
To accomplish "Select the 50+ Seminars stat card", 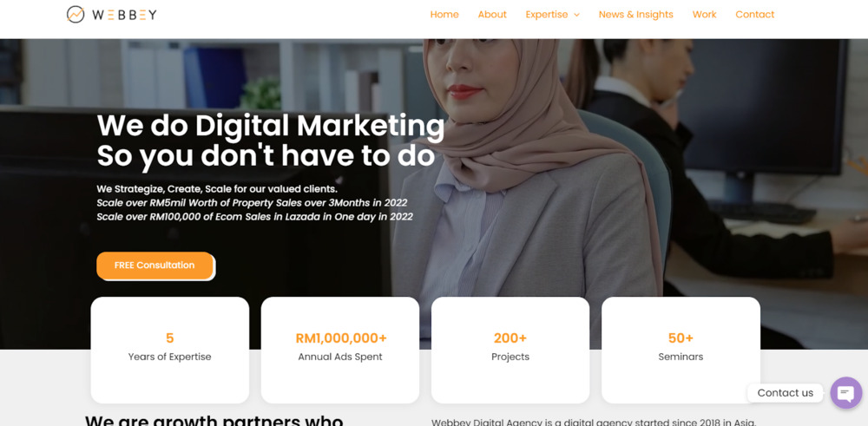I will pyautogui.click(x=681, y=350).
